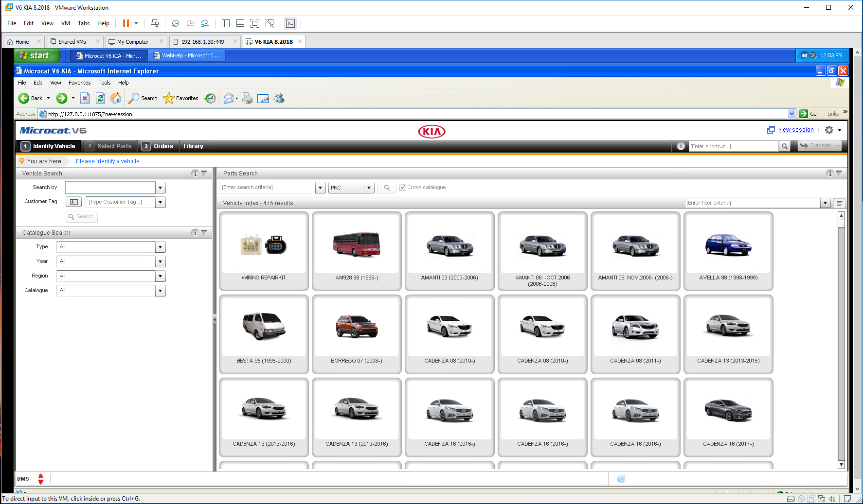Open catalogue Type dropdown

pos(161,247)
